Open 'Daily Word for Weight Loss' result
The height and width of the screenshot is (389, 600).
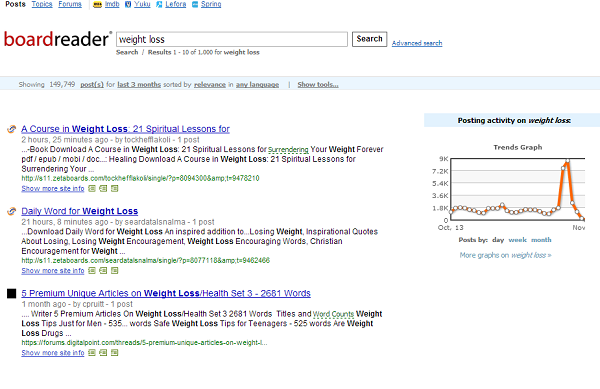pos(80,211)
